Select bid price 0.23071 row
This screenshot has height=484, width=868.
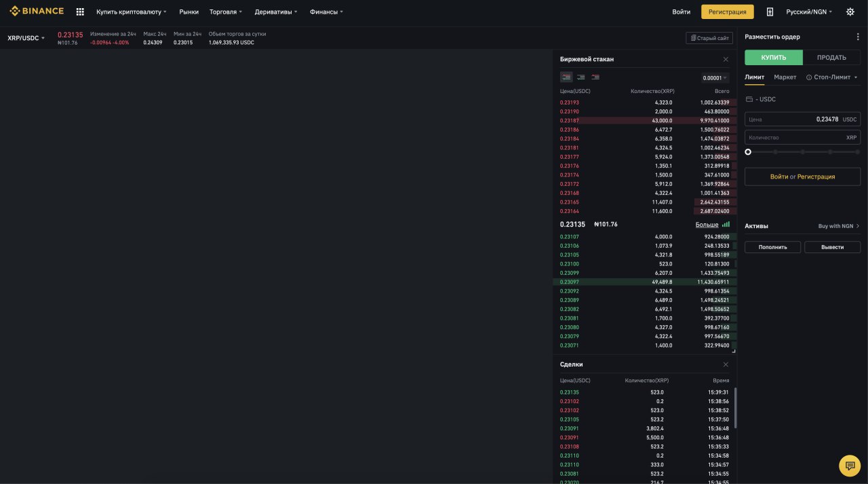(644, 346)
